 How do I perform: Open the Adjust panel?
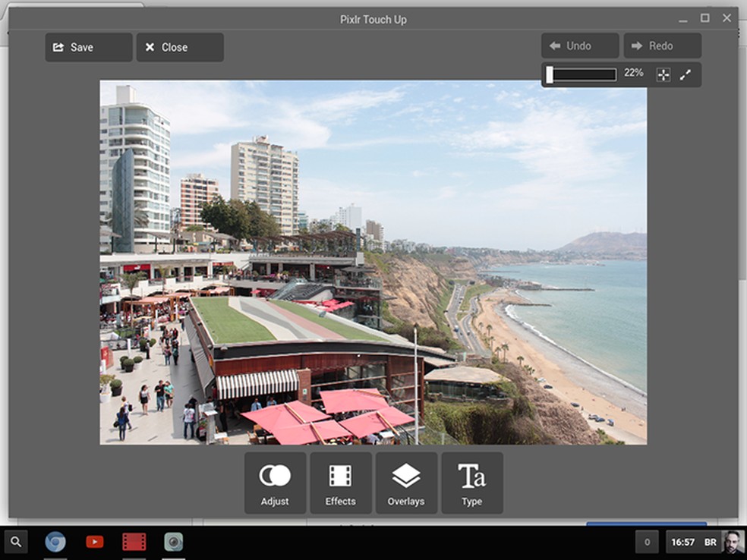tap(274, 483)
